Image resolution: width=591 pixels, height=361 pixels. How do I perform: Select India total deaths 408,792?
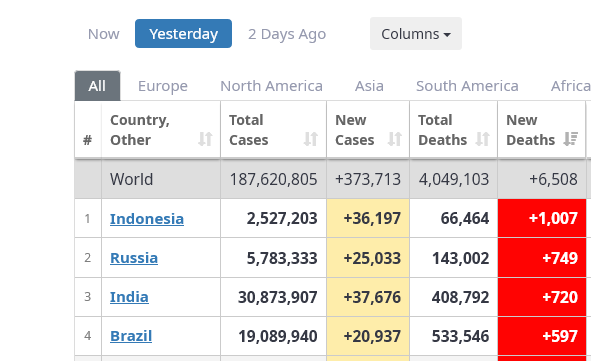(x=461, y=297)
